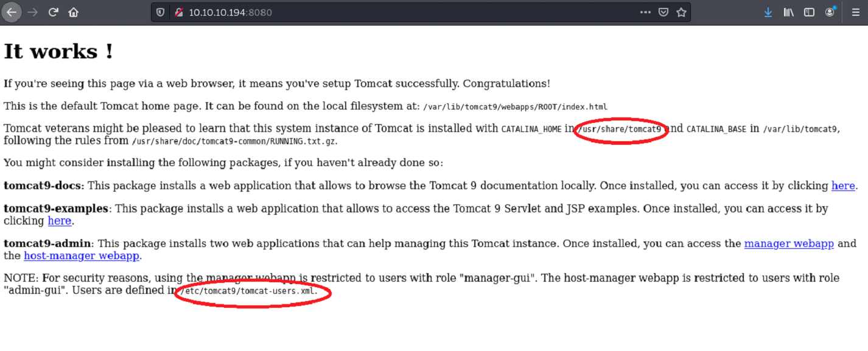Open the manager webapp link
Screen dimensions: 868x351
click(789, 243)
